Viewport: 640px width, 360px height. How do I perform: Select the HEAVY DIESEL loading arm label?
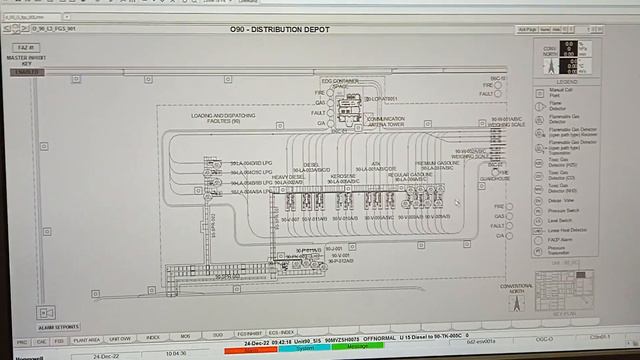pyautogui.click(x=288, y=180)
